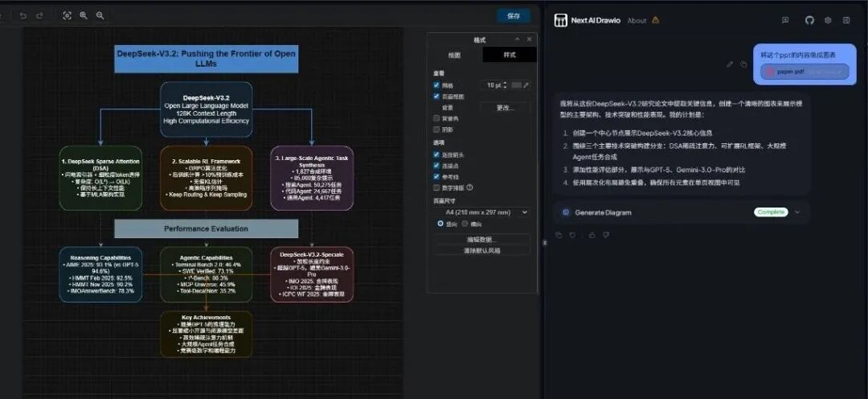Toggle the 页面视图 page view checkbox
868x399 pixels.
pos(436,97)
